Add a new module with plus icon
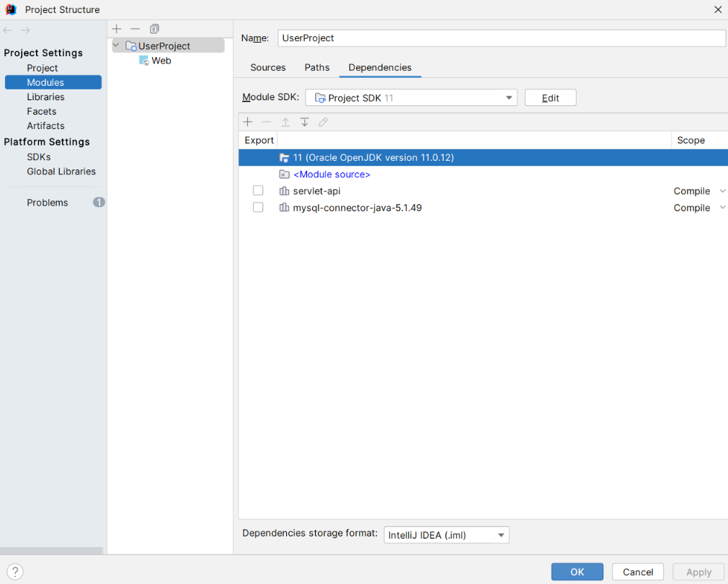The width and height of the screenshot is (728, 584). click(117, 29)
